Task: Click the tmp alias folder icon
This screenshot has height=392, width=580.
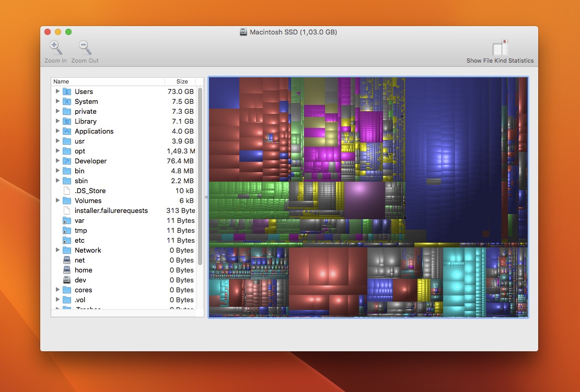Action: coord(66,231)
